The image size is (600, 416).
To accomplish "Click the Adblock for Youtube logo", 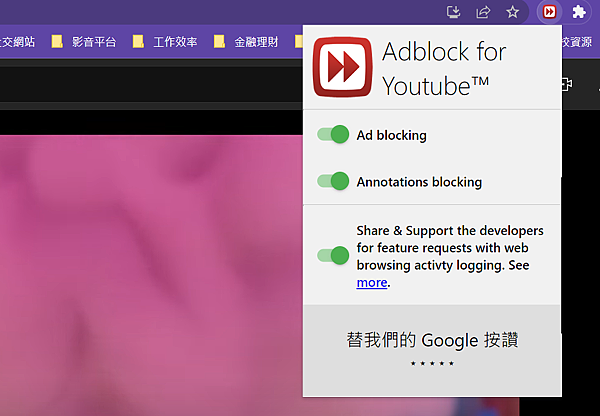I will [x=342, y=67].
